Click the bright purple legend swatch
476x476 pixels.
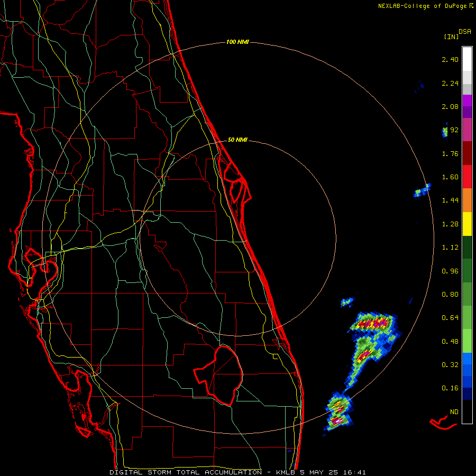tap(467, 100)
